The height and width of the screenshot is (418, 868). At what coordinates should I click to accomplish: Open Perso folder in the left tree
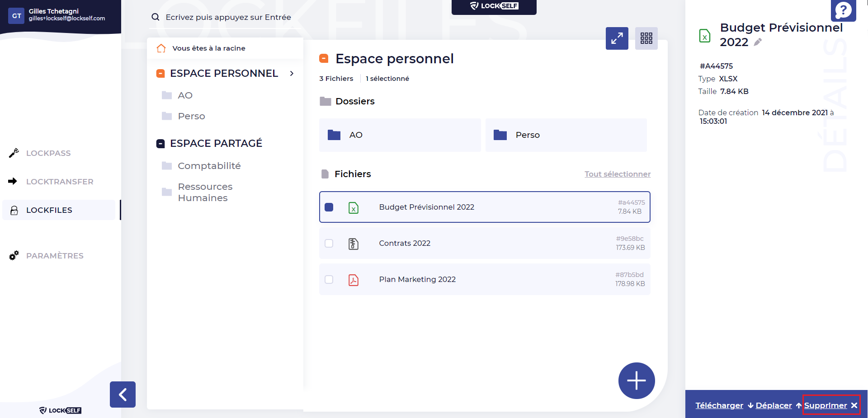pyautogui.click(x=192, y=116)
